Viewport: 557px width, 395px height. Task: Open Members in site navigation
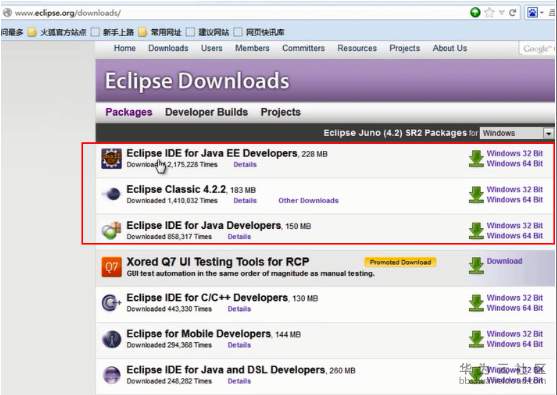point(252,48)
